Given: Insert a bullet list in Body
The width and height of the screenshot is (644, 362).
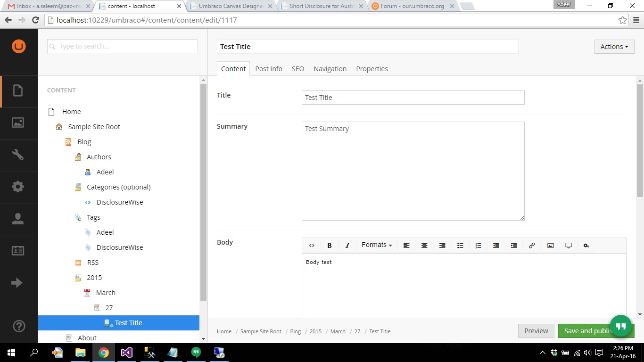Looking at the screenshot, I should (x=460, y=246).
